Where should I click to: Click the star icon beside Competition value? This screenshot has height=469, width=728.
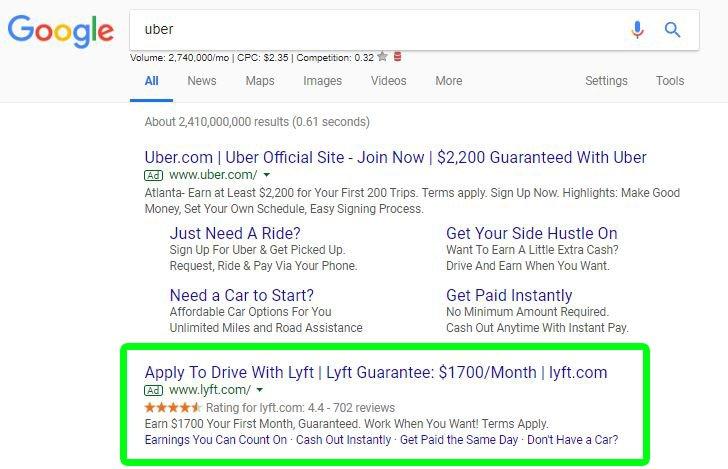[x=382, y=57]
